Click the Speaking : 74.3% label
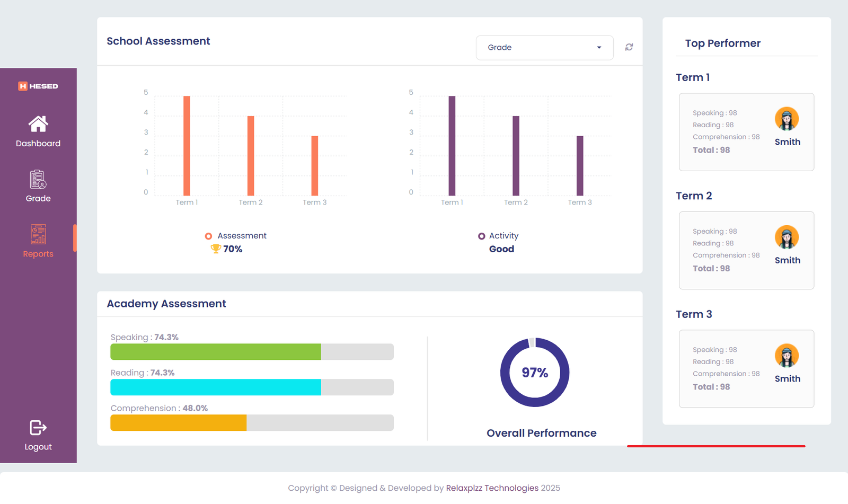The image size is (848, 504). (145, 338)
